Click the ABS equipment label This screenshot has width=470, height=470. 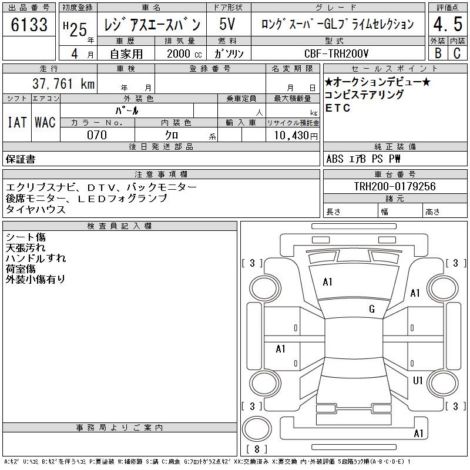point(335,159)
